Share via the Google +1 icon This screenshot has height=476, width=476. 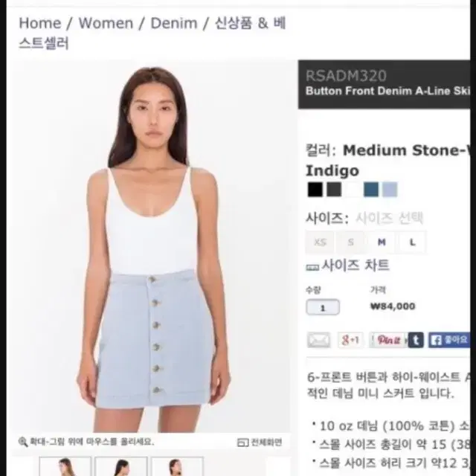(x=350, y=340)
